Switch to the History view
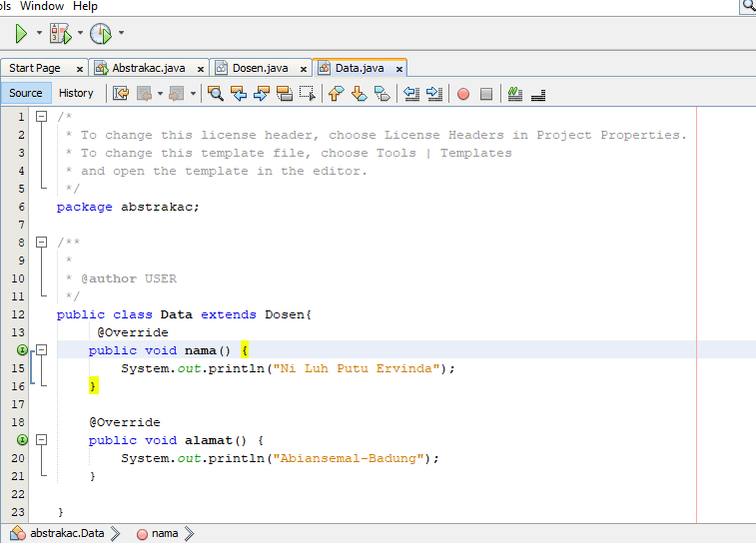This screenshot has height=543, width=756. pos(76,93)
